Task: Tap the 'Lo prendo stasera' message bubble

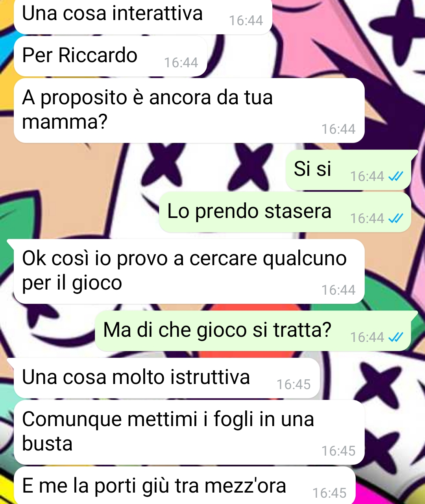Action: [285, 212]
